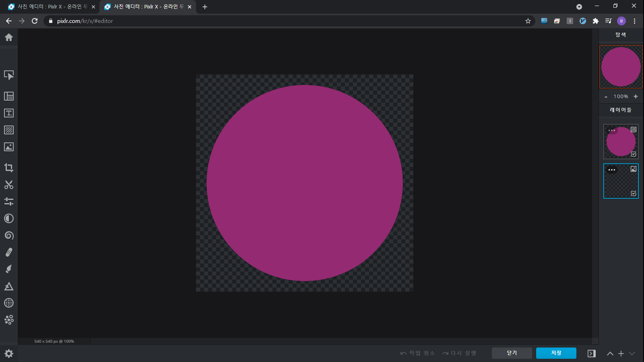Go back in browser history
The image size is (644, 362).
pyautogui.click(x=9, y=21)
